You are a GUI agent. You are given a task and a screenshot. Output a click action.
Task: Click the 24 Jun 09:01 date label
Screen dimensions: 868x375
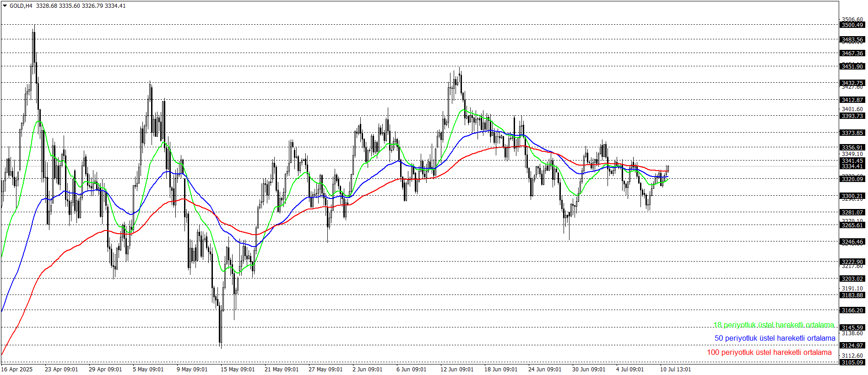(545, 370)
